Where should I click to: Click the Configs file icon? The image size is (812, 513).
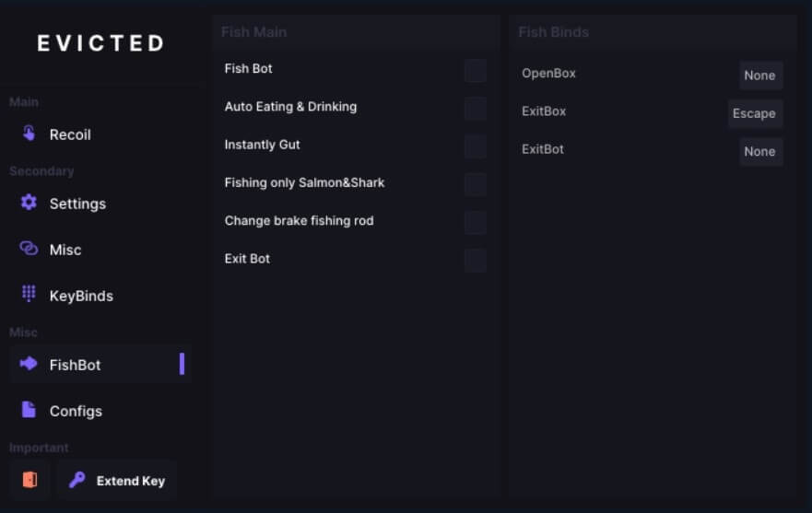pyautogui.click(x=29, y=410)
